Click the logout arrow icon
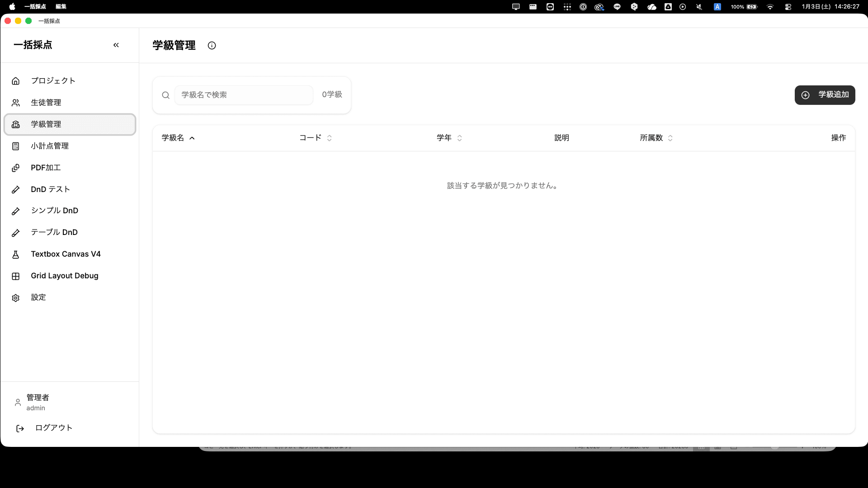This screenshot has height=488, width=868. (x=20, y=428)
